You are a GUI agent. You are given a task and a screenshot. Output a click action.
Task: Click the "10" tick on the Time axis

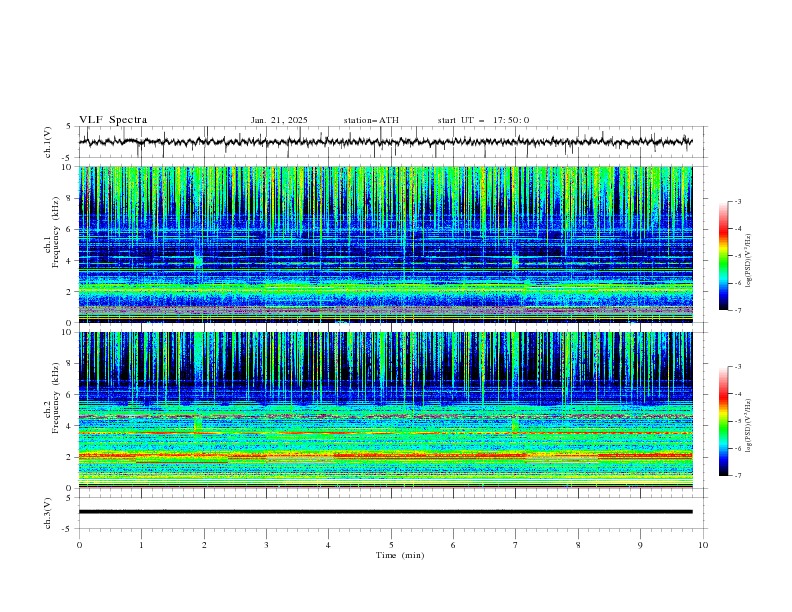(703, 545)
